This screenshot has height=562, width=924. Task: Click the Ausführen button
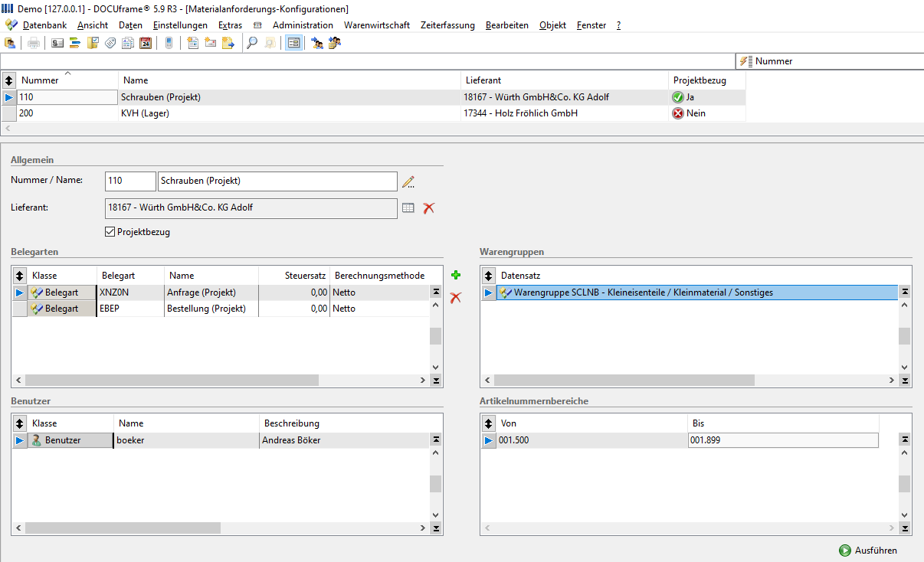coord(868,551)
